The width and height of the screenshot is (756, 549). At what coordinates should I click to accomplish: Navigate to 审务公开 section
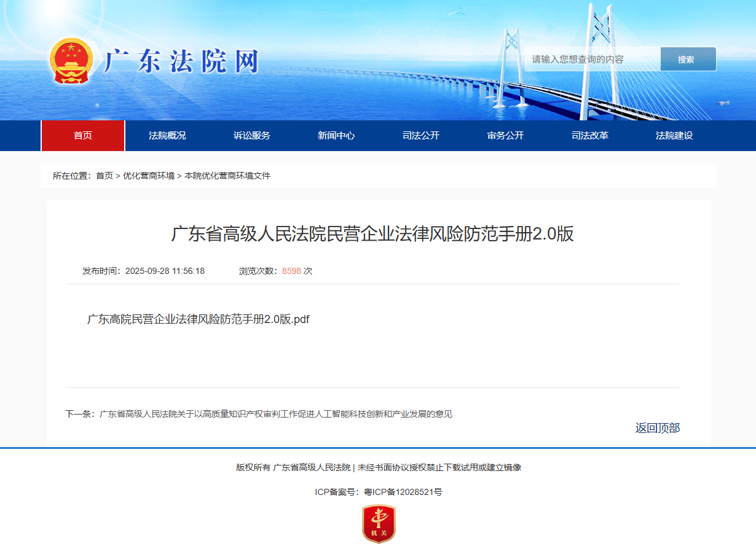505,136
